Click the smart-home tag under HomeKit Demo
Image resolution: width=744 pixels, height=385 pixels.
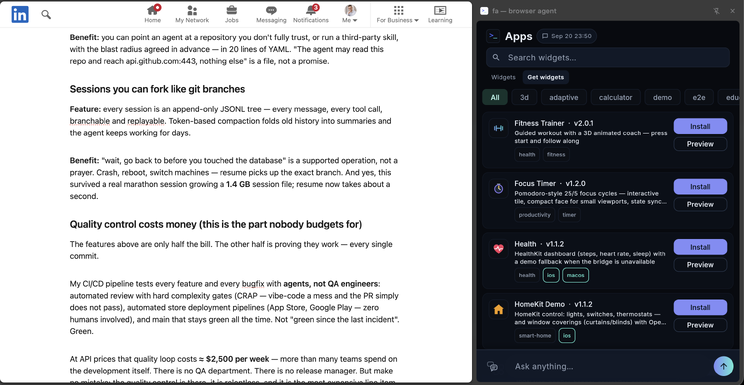pos(535,336)
